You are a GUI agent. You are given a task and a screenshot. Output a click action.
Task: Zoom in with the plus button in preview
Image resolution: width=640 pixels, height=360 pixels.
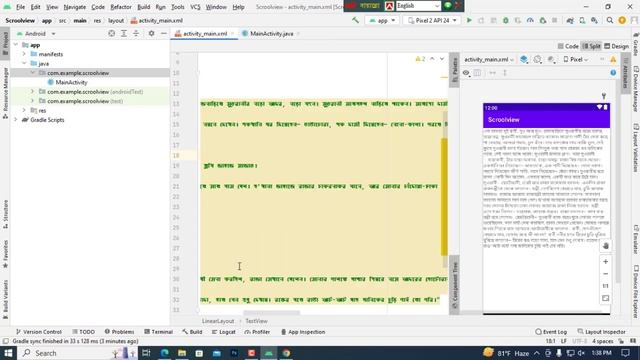pyautogui.click(x=606, y=261)
